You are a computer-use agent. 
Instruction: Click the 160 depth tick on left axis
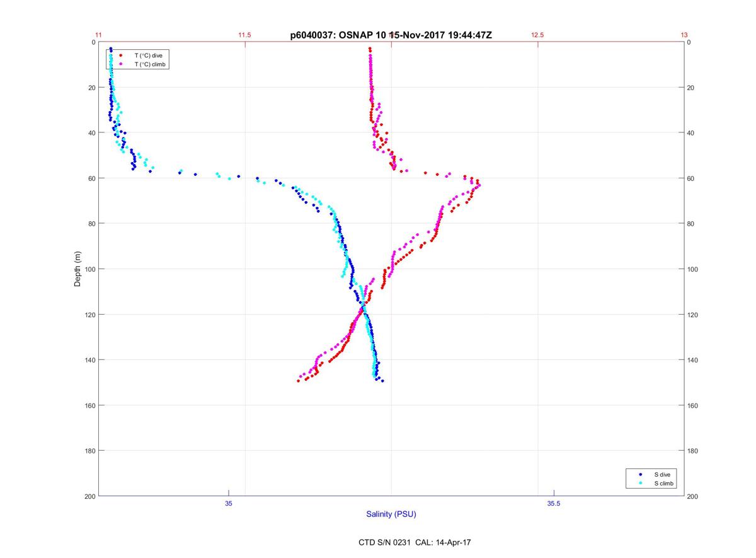(x=90, y=405)
